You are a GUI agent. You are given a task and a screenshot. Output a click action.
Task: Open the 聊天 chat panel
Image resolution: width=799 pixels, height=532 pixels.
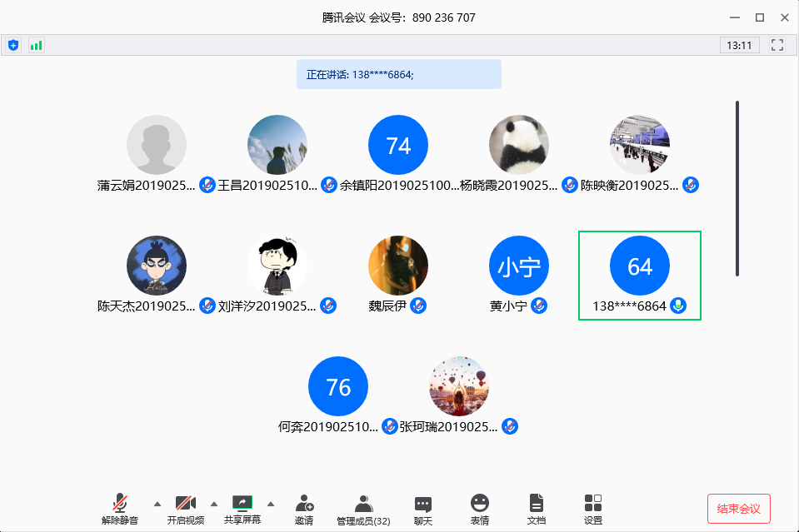(423, 509)
